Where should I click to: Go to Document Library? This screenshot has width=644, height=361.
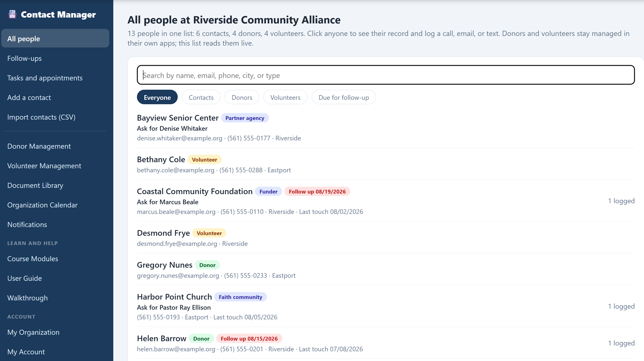point(55,185)
